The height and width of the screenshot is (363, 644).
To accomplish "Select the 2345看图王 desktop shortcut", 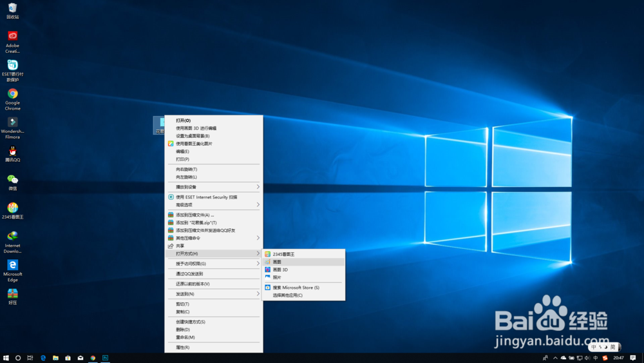I will tap(12, 210).
